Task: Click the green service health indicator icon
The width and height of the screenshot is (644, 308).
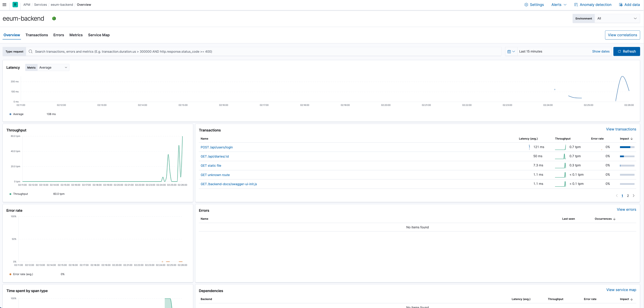Action: (x=54, y=18)
